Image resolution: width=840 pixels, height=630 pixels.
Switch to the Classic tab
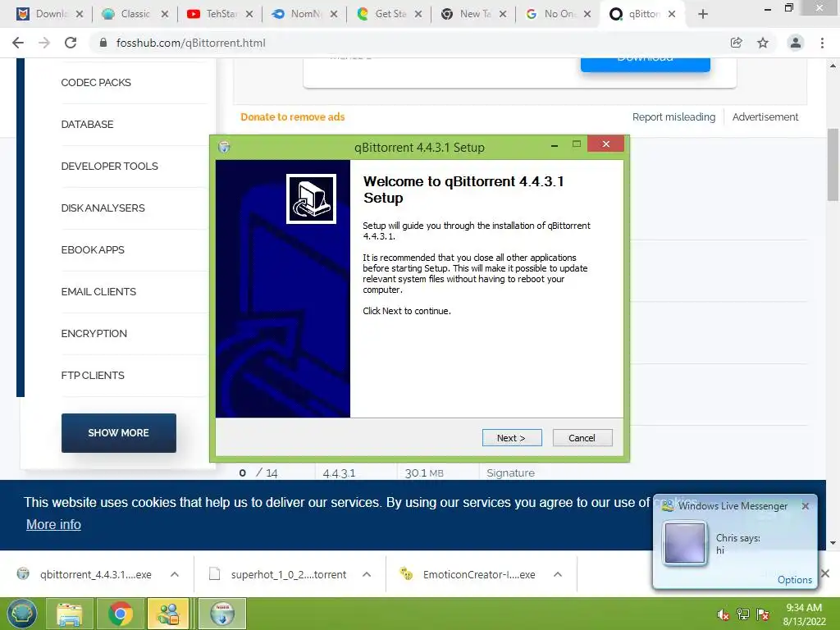[x=135, y=14]
